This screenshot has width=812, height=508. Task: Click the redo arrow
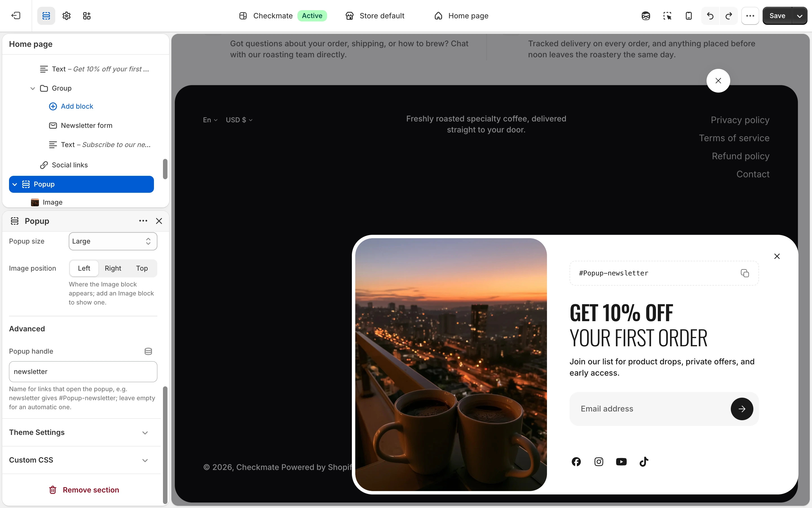pyautogui.click(x=729, y=16)
